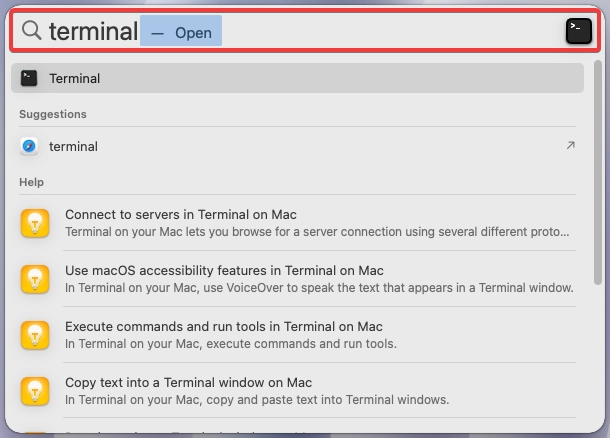This screenshot has width=610, height=438.
Task: Click the lightbulb icon for macOS accessibility features
Action: coord(35,279)
